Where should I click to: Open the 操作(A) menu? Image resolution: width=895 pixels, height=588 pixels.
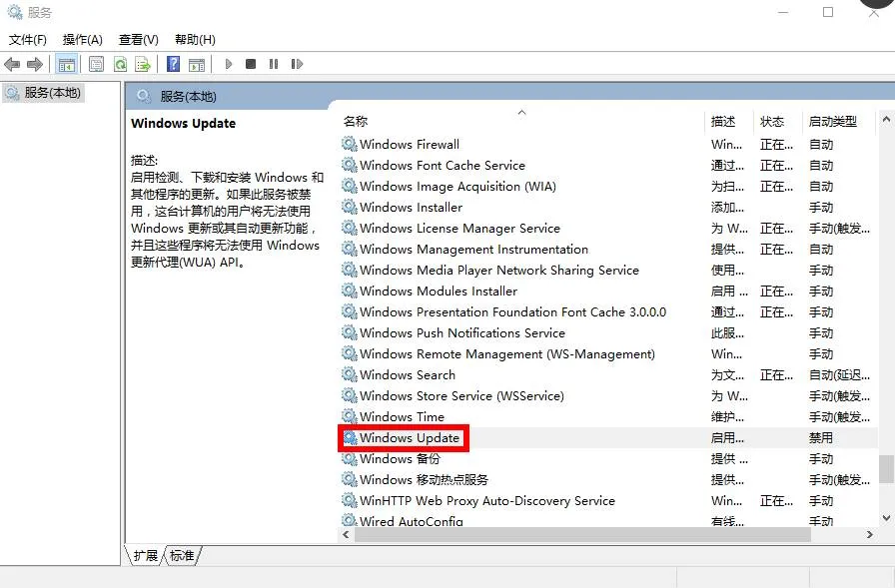[x=81, y=39]
